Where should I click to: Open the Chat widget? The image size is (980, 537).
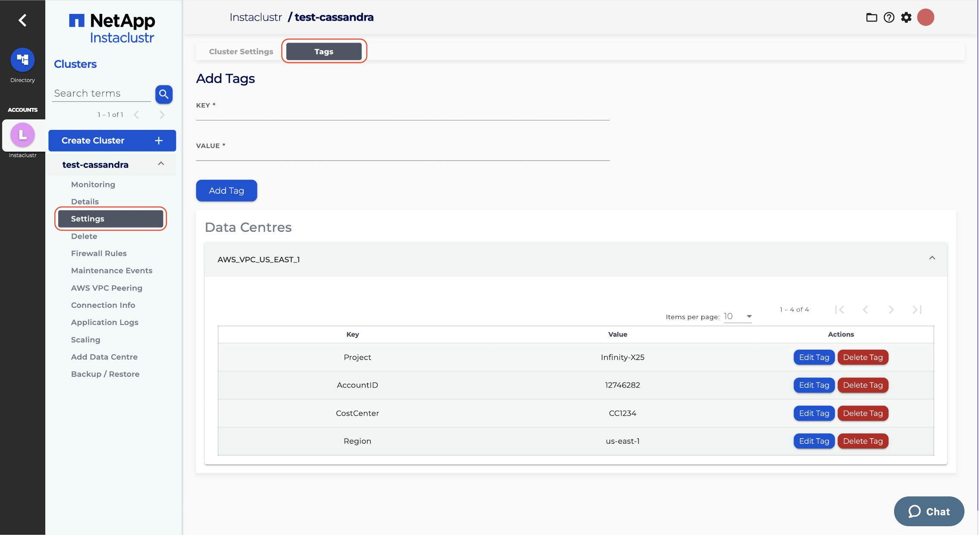click(x=929, y=512)
